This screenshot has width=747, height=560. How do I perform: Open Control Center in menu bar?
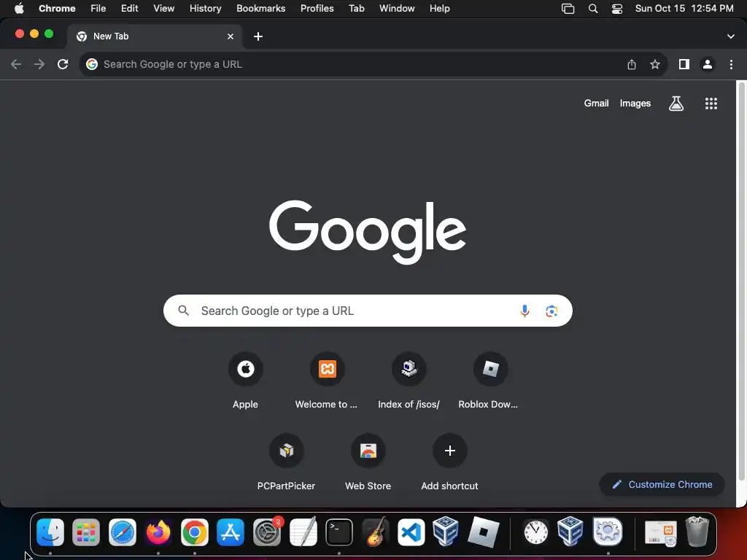click(617, 9)
